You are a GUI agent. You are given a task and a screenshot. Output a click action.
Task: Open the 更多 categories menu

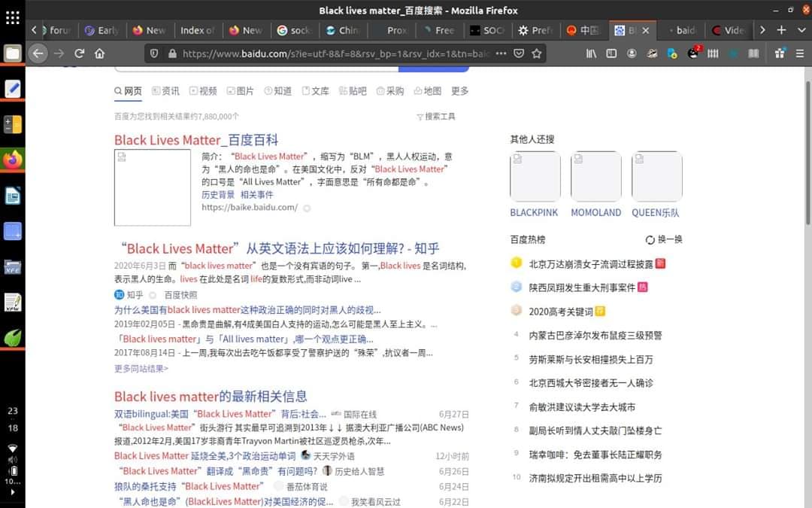pyautogui.click(x=460, y=91)
